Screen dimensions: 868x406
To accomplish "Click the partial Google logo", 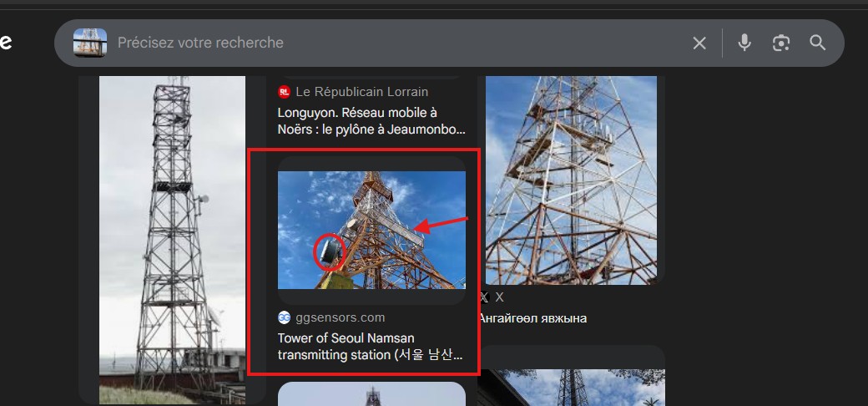I will [6, 43].
